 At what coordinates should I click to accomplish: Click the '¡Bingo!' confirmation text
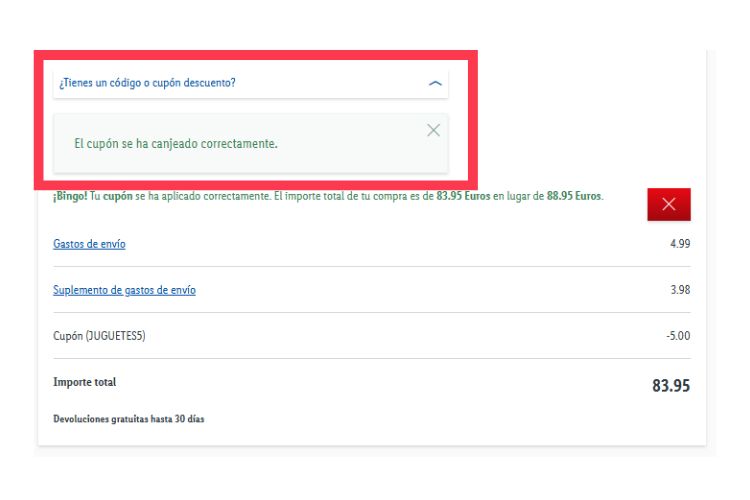pos(69,196)
